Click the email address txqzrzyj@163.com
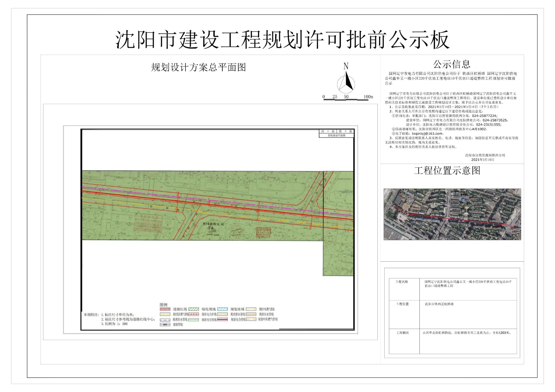This screenshot has height=392, width=555. click(x=427, y=133)
